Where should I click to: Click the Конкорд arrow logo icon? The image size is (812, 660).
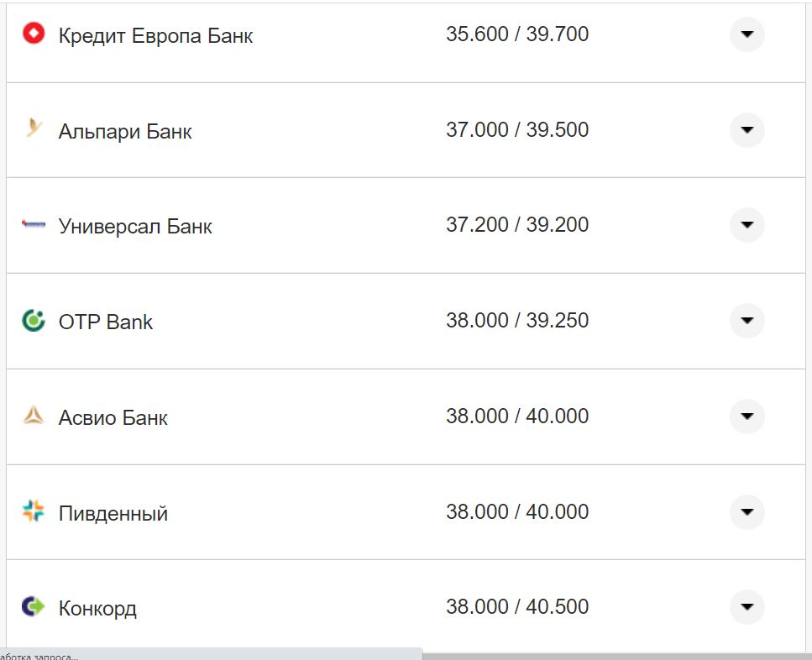point(34,606)
